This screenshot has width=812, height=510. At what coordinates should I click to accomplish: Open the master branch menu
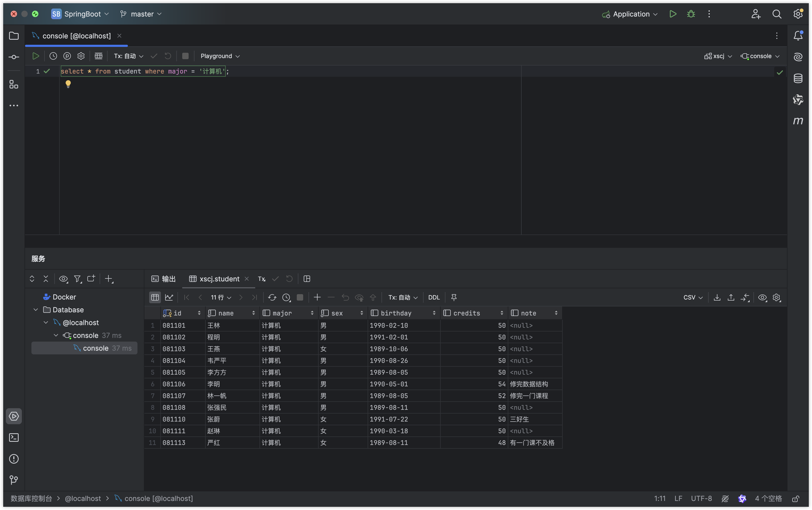click(141, 14)
